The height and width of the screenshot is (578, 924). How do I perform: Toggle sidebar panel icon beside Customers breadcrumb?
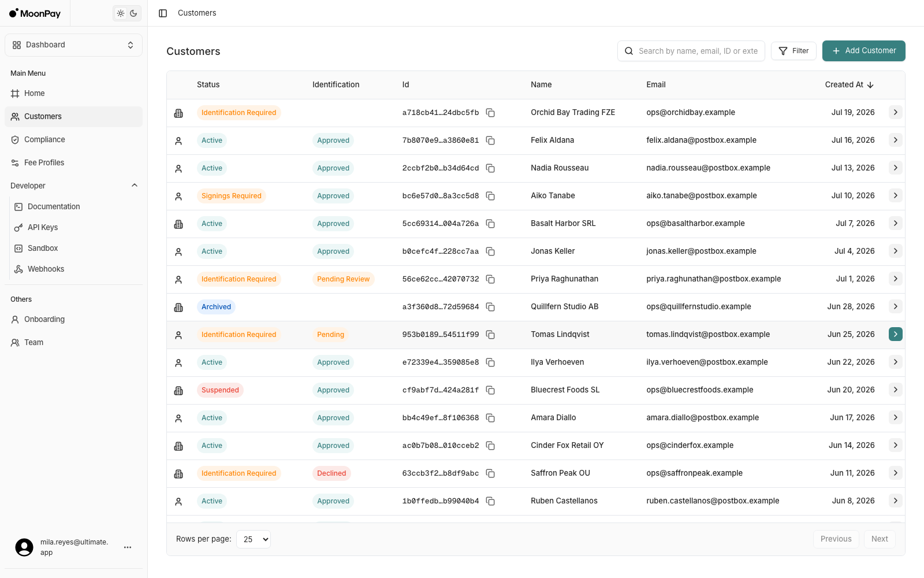pyautogui.click(x=163, y=13)
